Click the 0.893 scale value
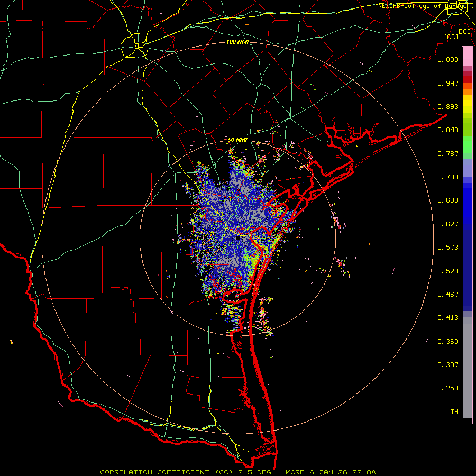The width and height of the screenshot is (476, 476). pyautogui.click(x=448, y=106)
